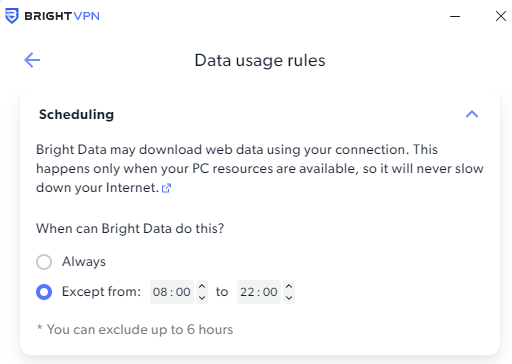The height and width of the screenshot is (364, 512).
Task: Click the Bright VPN shield logo
Action: click(12, 16)
